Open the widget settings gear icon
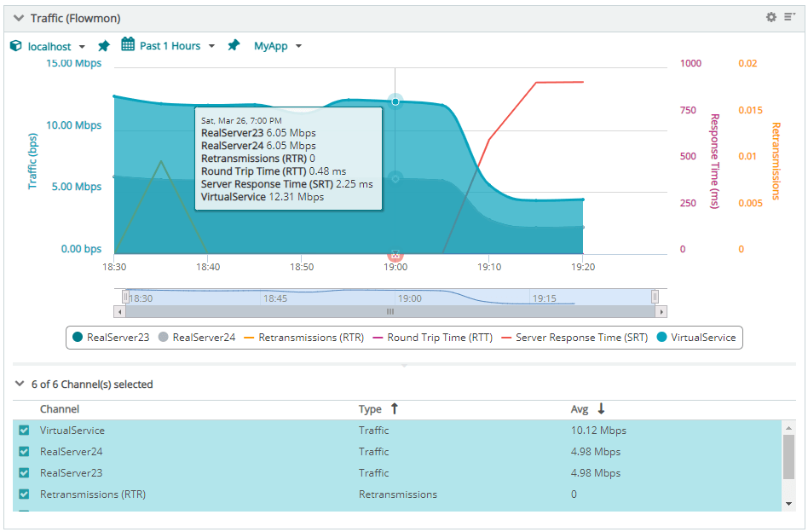The height and width of the screenshot is (532, 808). (x=771, y=17)
